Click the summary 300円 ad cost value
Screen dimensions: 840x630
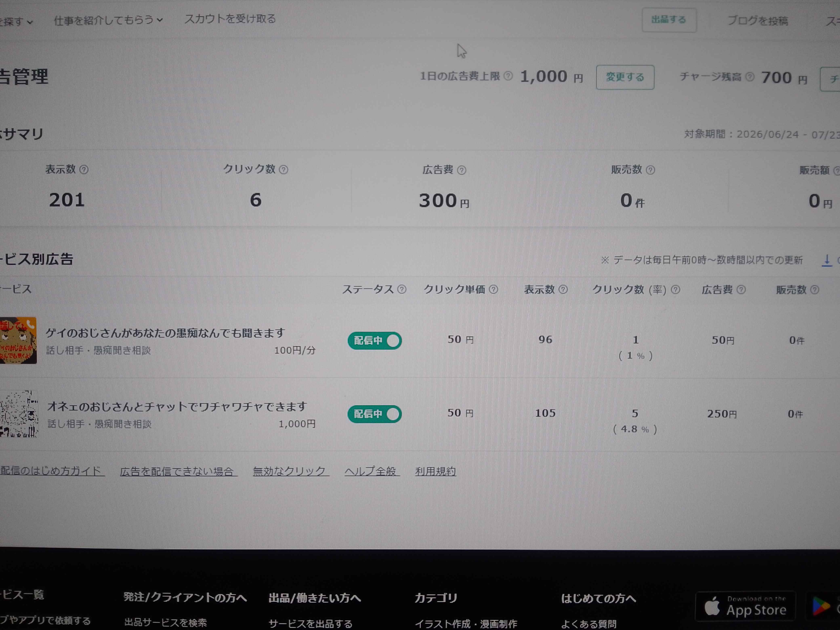(444, 201)
